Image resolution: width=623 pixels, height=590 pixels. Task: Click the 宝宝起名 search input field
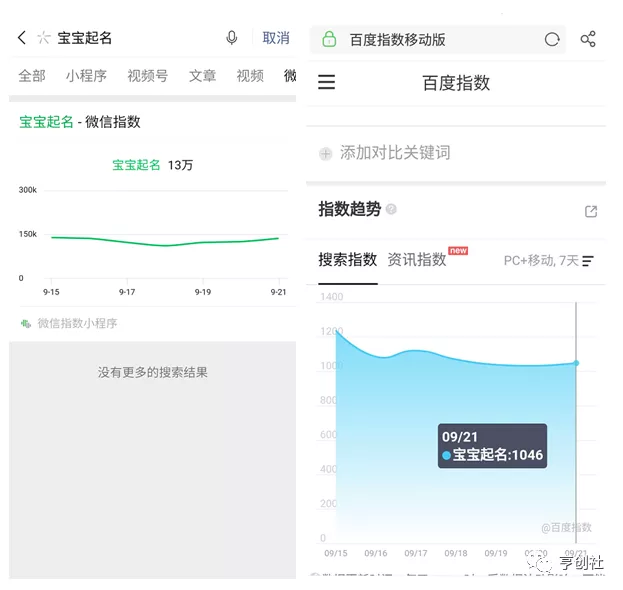pos(85,38)
